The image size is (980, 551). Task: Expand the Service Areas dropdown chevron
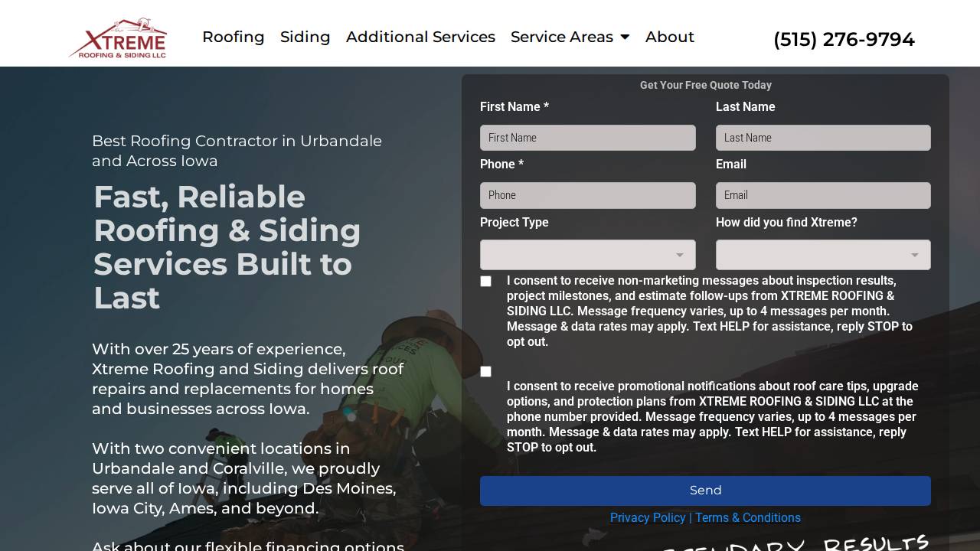coord(626,37)
